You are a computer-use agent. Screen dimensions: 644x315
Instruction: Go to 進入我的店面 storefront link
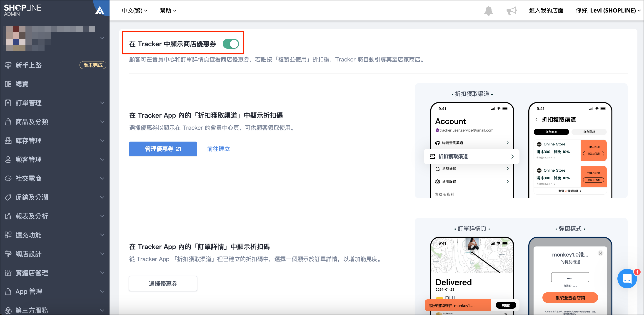(546, 10)
